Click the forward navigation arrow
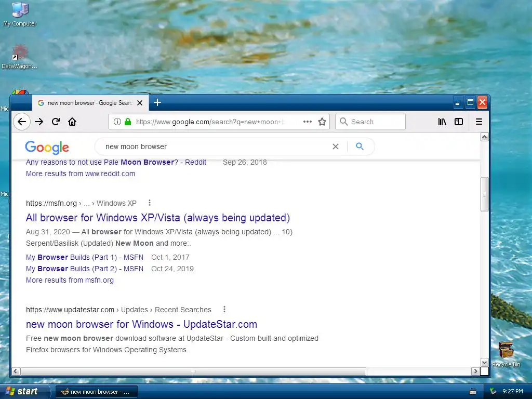Screen dimensions: 532x399 pos(39,122)
